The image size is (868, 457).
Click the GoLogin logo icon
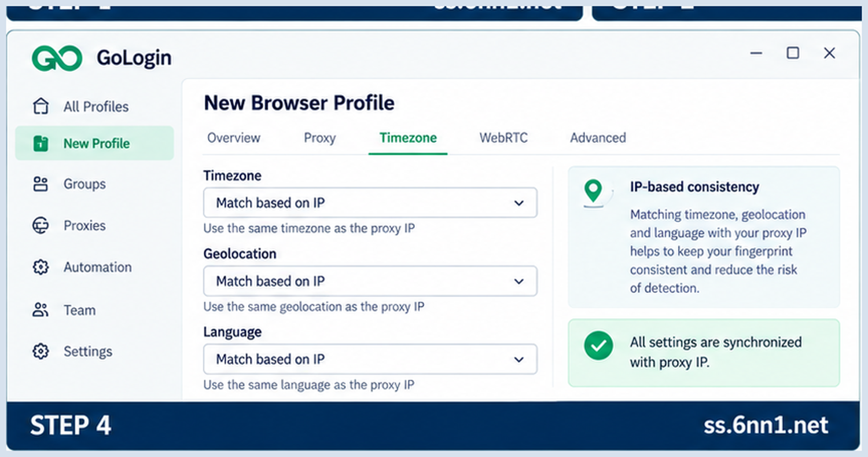point(57,59)
